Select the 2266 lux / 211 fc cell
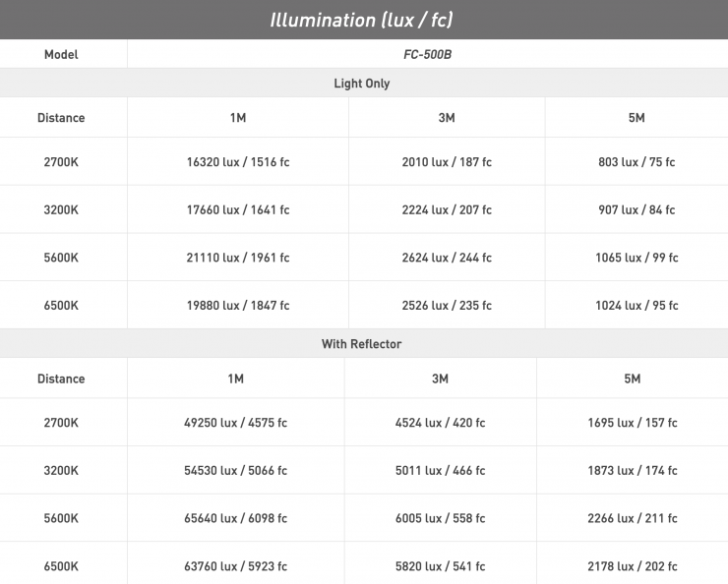 [x=633, y=518]
